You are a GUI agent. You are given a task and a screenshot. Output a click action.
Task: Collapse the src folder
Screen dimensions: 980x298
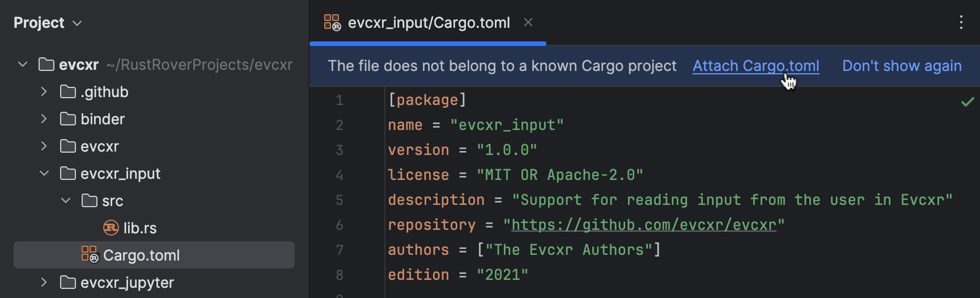(66, 201)
